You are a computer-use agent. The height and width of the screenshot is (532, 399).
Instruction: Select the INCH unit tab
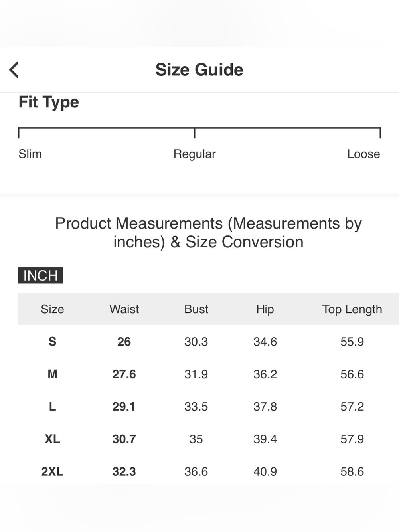pyautogui.click(x=40, y=275)
